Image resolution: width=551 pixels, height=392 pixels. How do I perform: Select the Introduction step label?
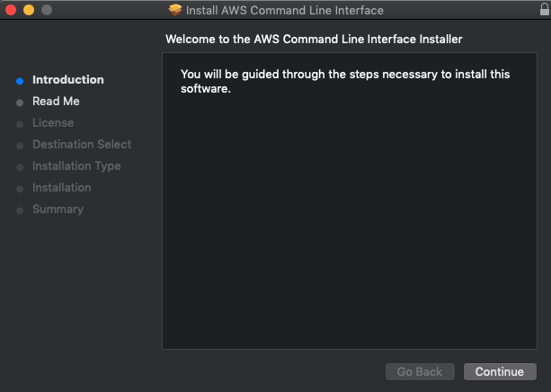click(x=68, y=80)
